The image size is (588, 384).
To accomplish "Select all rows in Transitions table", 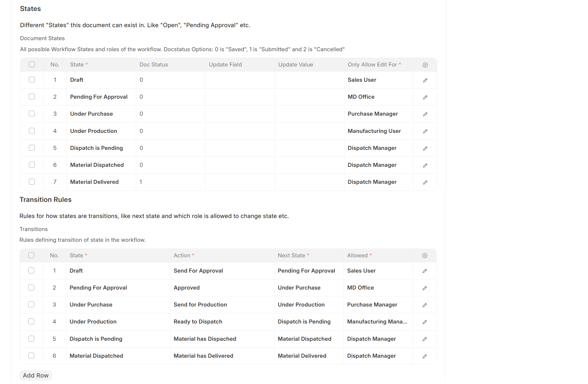I will pyautogui.click(x=31, y=255).
